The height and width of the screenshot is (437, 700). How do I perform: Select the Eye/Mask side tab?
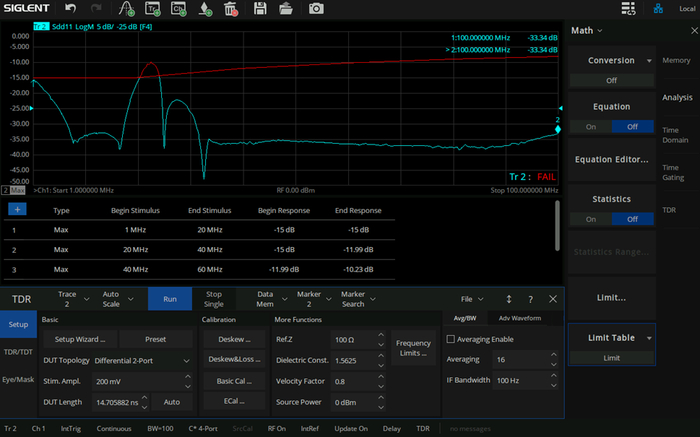coord(18,379)
